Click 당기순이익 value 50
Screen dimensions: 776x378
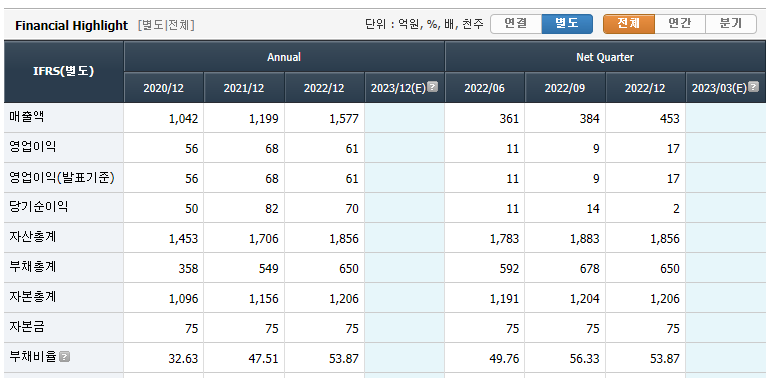(x=192, y=209)
